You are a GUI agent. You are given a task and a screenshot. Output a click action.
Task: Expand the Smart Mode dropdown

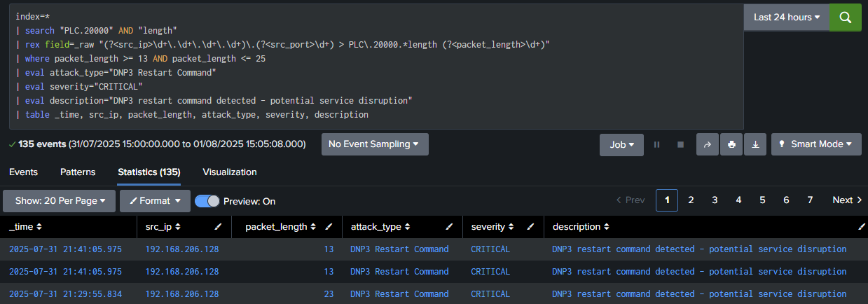click(815, 144)
